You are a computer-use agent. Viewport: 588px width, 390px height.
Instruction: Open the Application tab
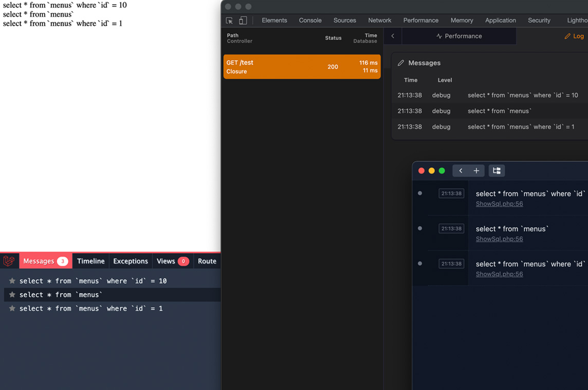(x=500, y=20)
